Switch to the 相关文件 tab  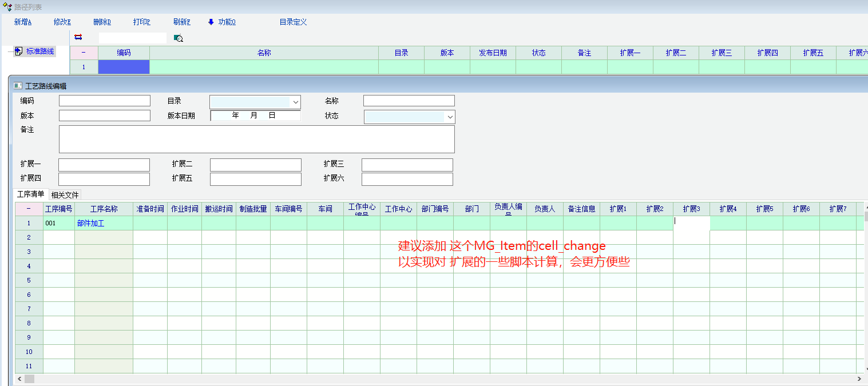point(65,195)
